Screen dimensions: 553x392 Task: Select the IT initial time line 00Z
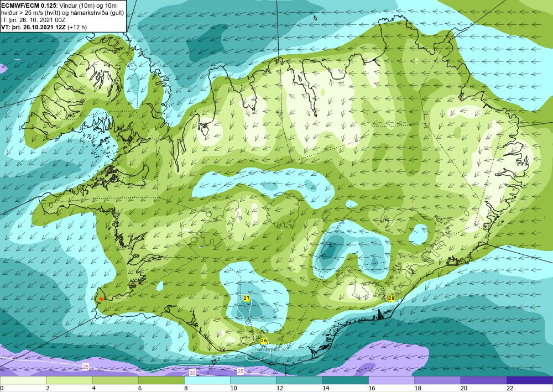pyautogui.click(x=34, y=20)
